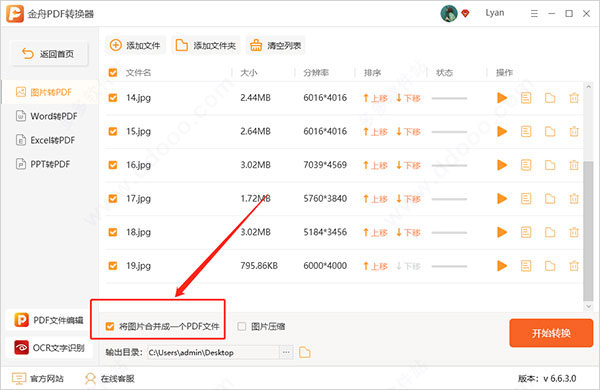
Task: Click the play icon for 19.jpg
Action: [502, 266]
